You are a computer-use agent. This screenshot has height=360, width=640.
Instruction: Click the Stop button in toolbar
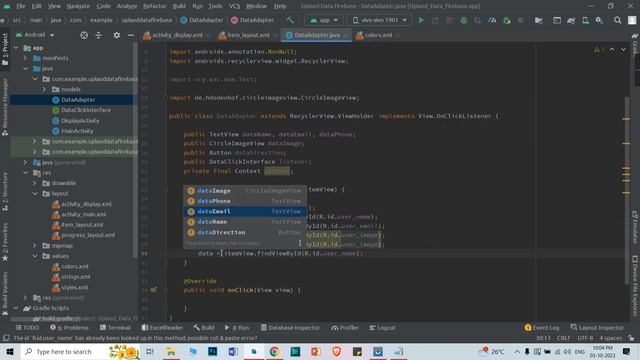520,20
